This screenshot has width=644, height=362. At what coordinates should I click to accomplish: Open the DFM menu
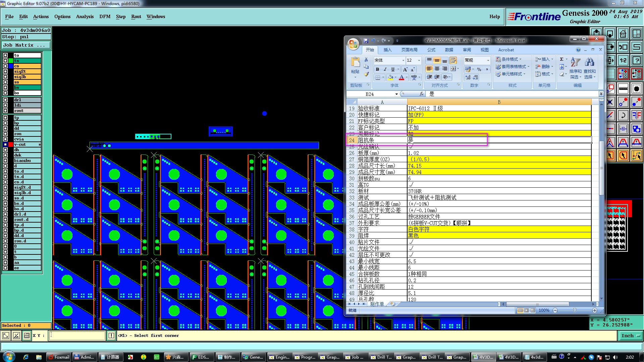point(105,16)
